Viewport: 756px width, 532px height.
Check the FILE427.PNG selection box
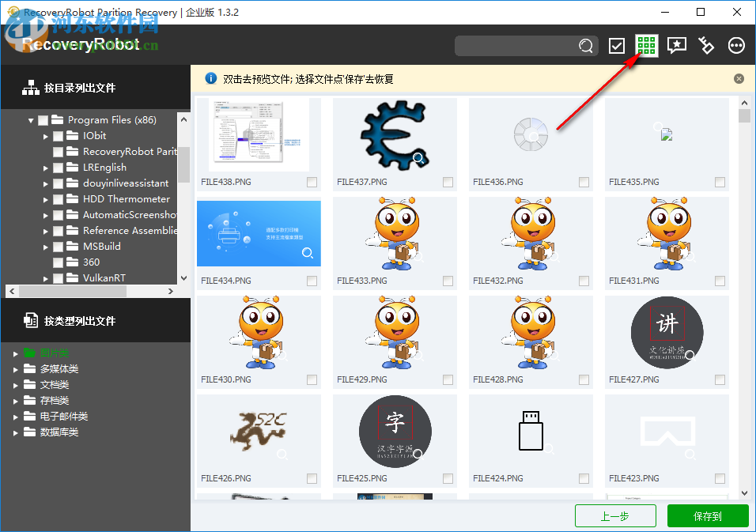(720, 379)
